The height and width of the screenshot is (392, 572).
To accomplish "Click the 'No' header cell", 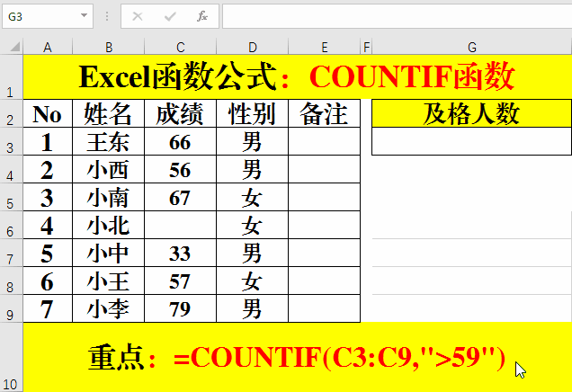I will click(x=48, y=113).
